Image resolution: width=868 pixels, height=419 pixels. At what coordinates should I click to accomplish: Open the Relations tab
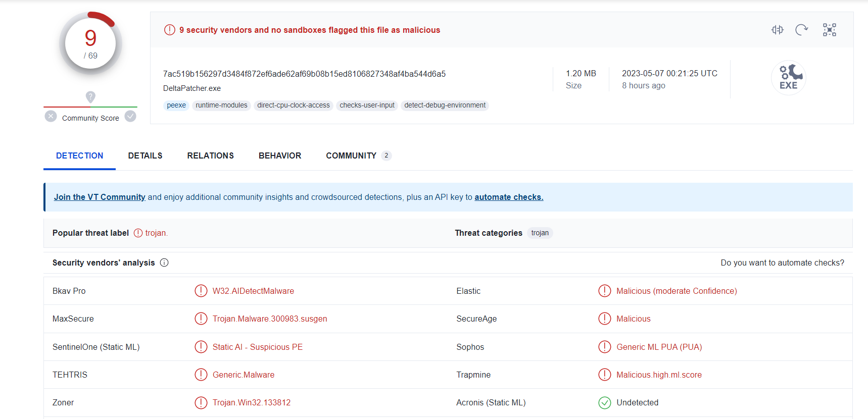click(210, 155)
